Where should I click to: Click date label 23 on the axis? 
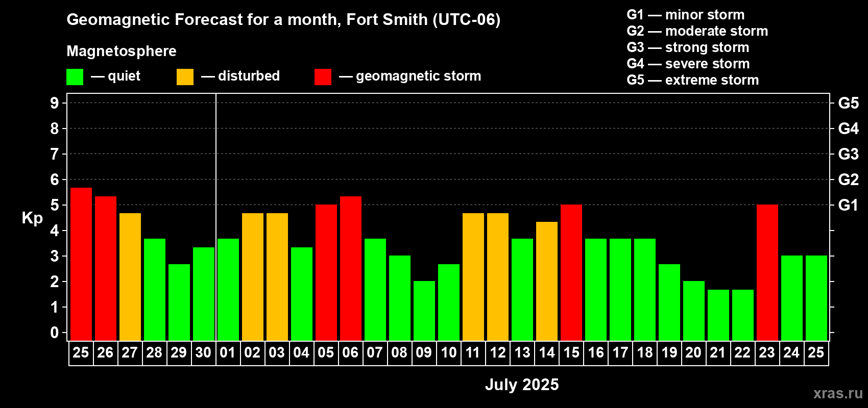pyautogui.click(x=767, y=353)
